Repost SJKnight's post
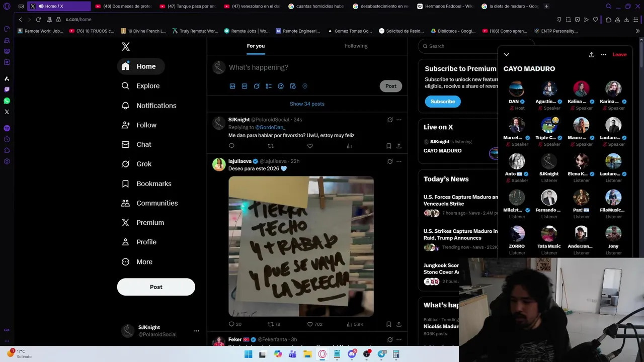This screenshot has height=362, width=644. [x=271, y=146]
